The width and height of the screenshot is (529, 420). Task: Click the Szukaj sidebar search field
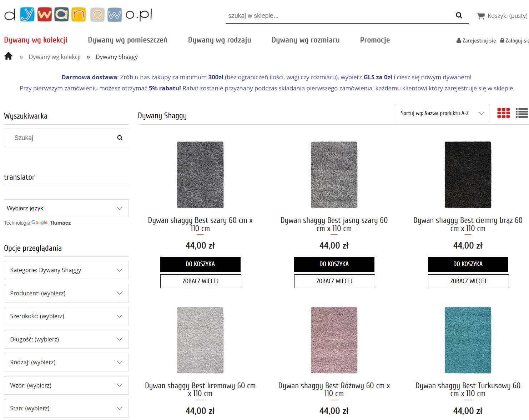(61, 138)
